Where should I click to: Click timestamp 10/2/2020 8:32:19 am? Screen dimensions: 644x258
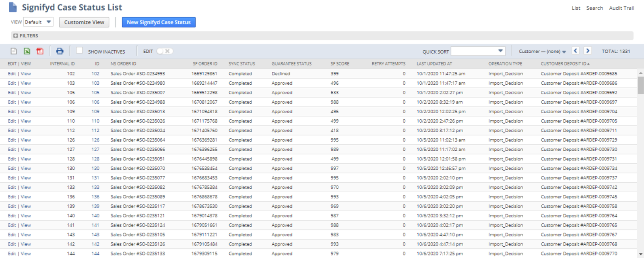pos(440,102)
